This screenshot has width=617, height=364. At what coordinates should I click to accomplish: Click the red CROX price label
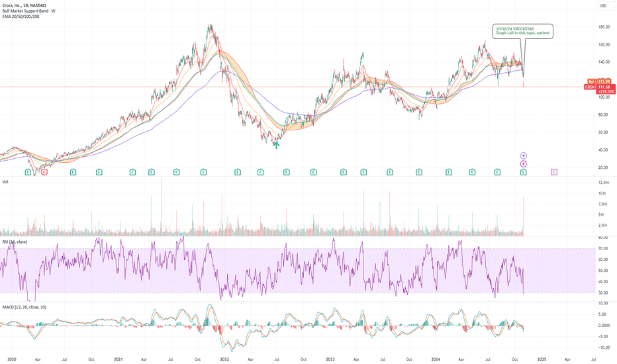click(x=590, y=87)
